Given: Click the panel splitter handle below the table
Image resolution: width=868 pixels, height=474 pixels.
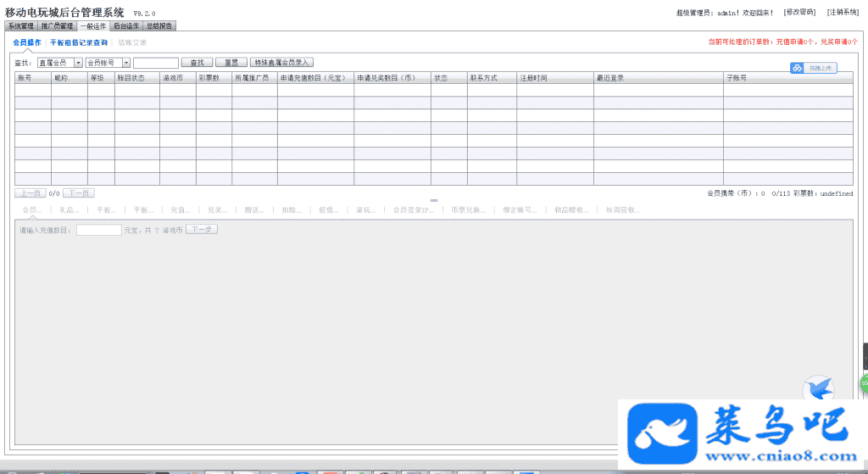Looking at the screenshot, I should click(434, 200).
